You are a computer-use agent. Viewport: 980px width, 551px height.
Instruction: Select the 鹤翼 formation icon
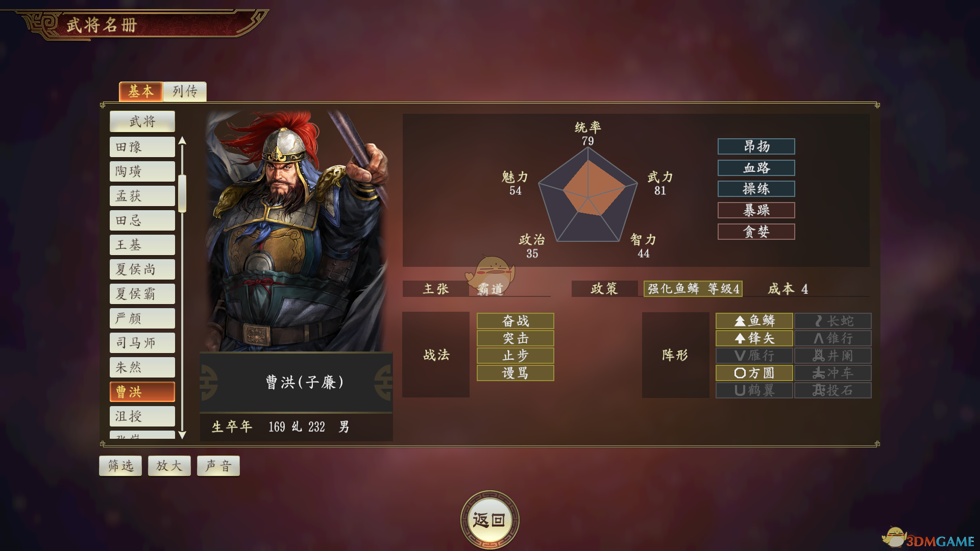tap(740, 390)
